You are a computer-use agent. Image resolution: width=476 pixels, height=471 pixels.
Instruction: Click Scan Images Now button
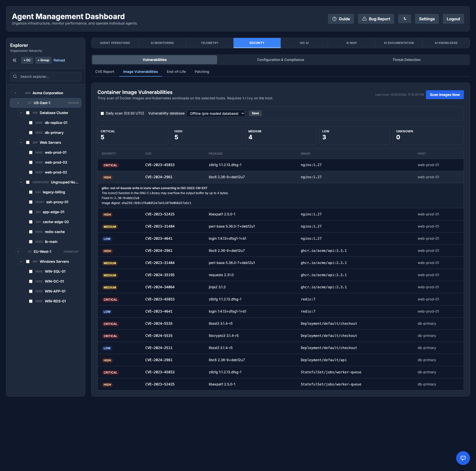[x=445, y=95]
